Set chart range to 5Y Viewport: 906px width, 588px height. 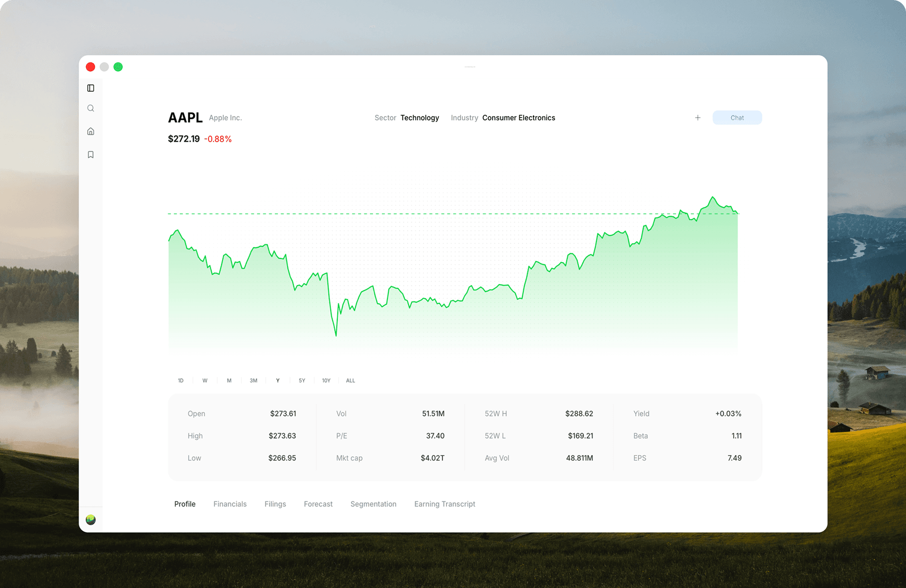tap(302, 381)
